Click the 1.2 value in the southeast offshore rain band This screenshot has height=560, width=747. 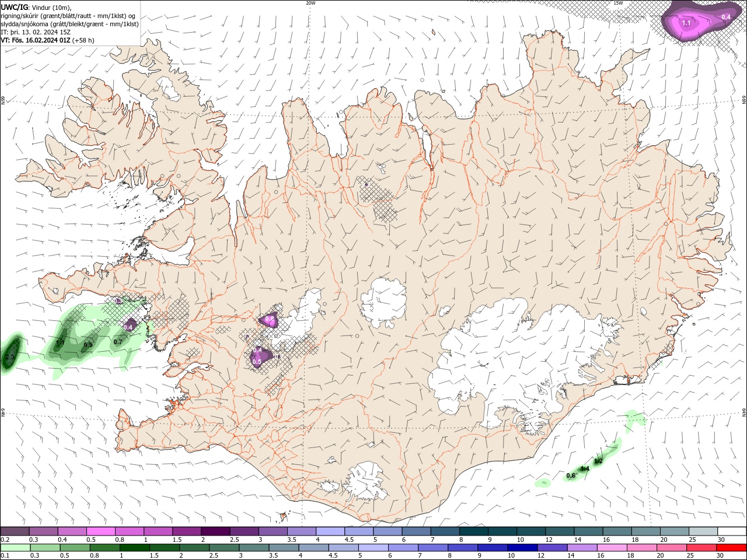point(598,461)
